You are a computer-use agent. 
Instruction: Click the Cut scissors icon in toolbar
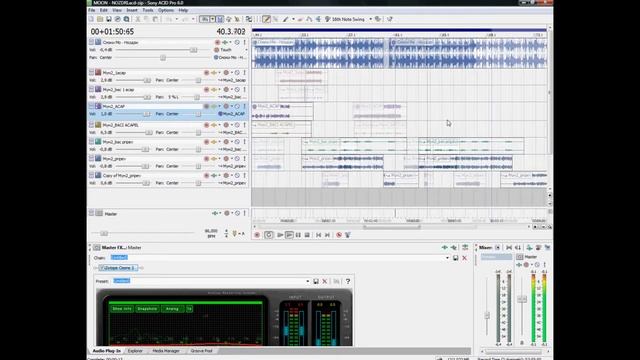click(x=138, y=19)
